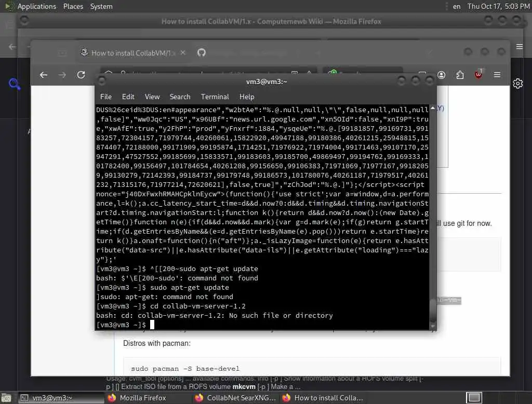Close the How to install CollabVM tab
The width and height of the screenshot is (532, 404).
click(x=183, y=52)
